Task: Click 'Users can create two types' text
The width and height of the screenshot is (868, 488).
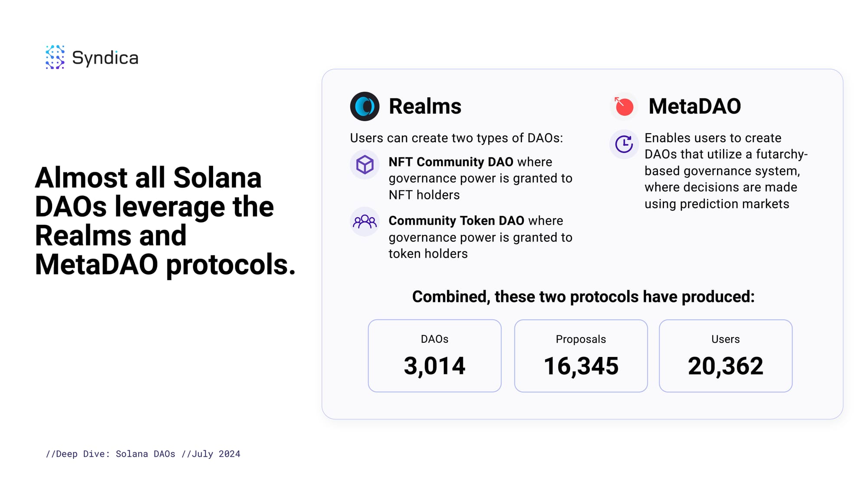Action: click(x=456, y=138)
